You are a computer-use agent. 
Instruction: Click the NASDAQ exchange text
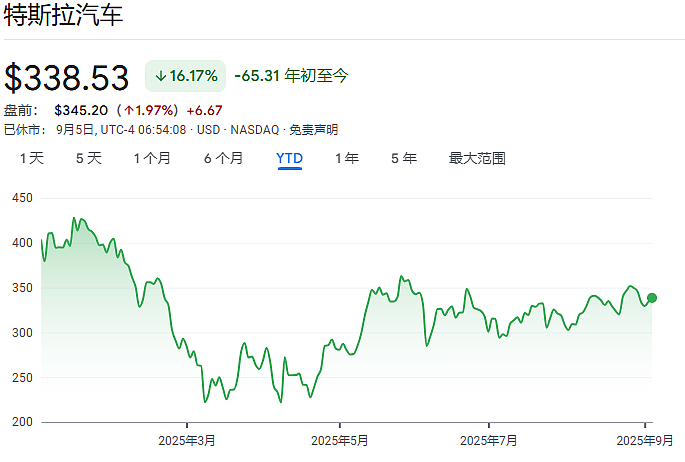click(255, 130)
